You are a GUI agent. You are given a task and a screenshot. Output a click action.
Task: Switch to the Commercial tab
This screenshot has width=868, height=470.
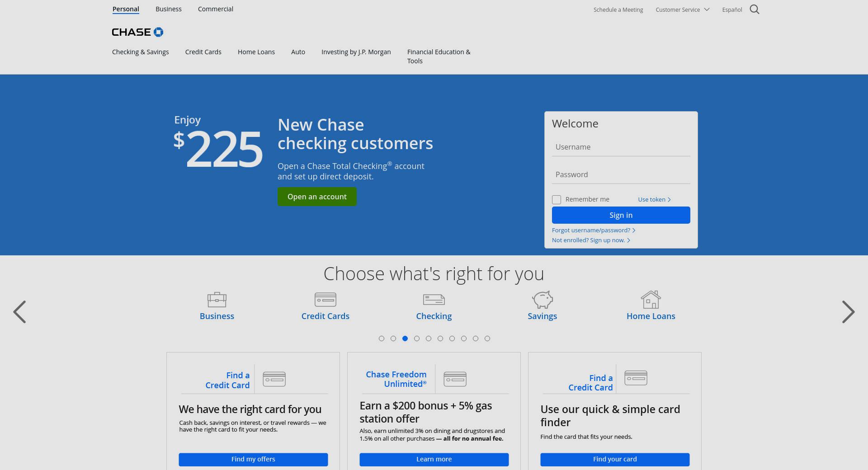pos(216,9)
